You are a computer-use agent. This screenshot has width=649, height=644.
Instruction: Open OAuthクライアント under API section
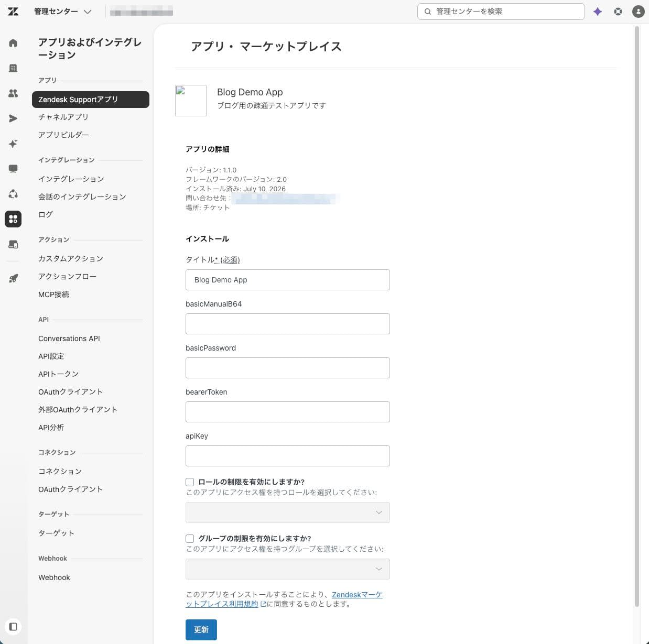pos(70,392)
